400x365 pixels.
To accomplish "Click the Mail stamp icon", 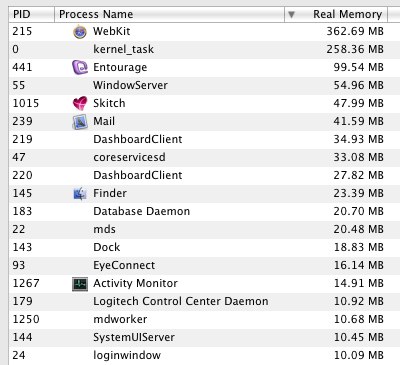I will [80, 122].
